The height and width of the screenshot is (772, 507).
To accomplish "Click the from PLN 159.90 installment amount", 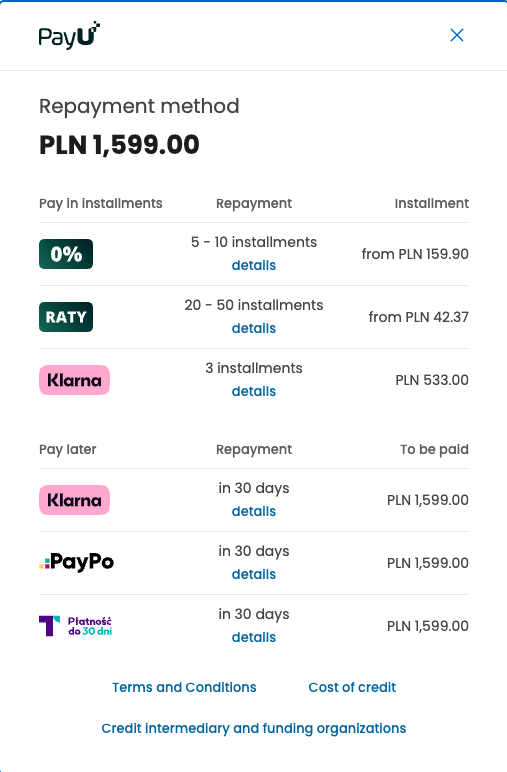I will 415,254.
